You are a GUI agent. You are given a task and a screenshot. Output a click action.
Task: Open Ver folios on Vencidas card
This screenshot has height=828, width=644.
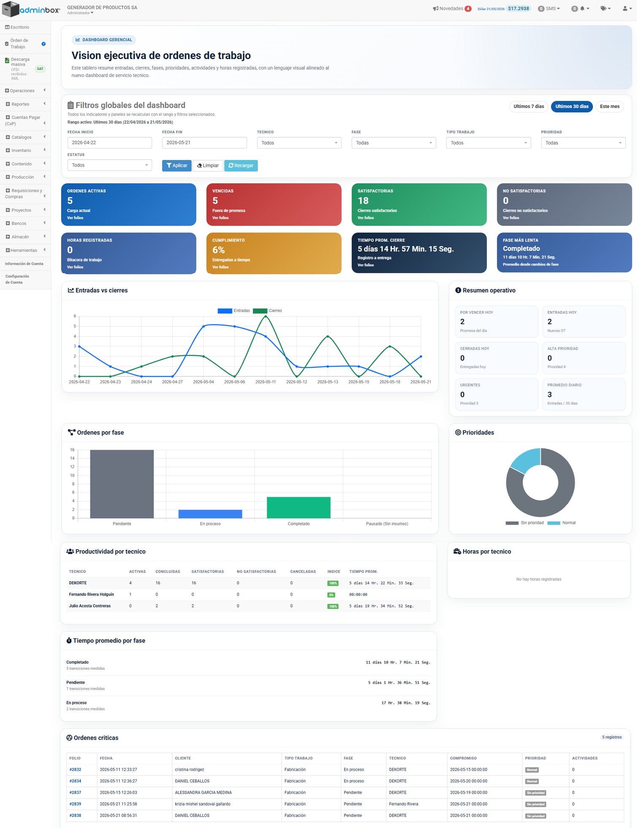[220, 218]
